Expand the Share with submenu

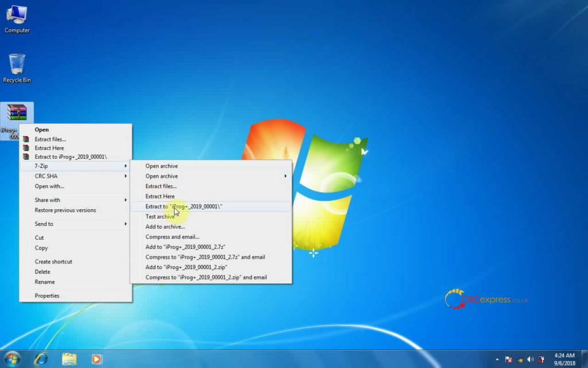76,200
